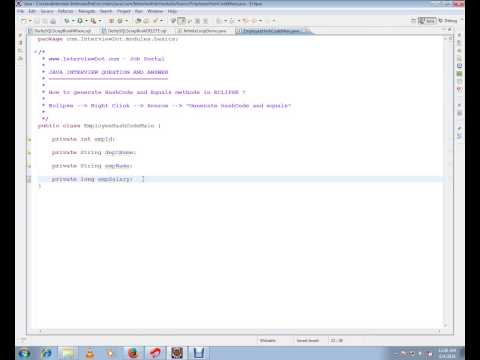The height and width of the screenshot is (360, 480).
Task: Click the New Java Package icon
Action: [x=112, y=21]
